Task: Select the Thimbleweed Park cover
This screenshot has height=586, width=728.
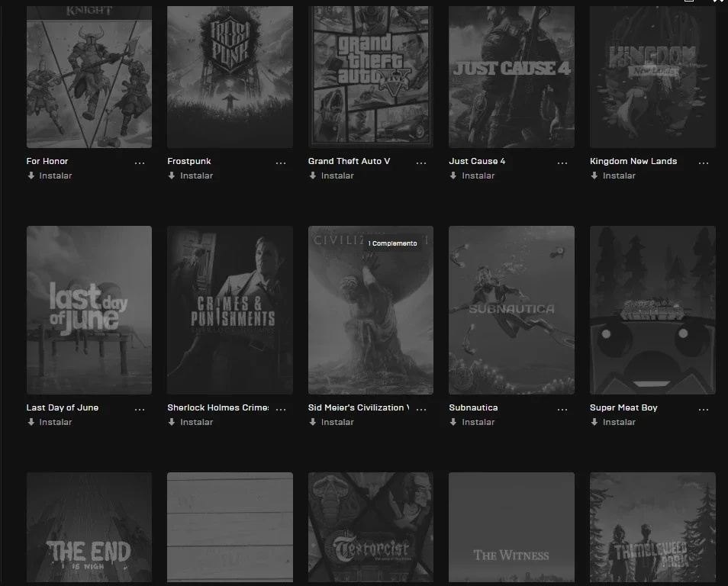Action: 652,527
